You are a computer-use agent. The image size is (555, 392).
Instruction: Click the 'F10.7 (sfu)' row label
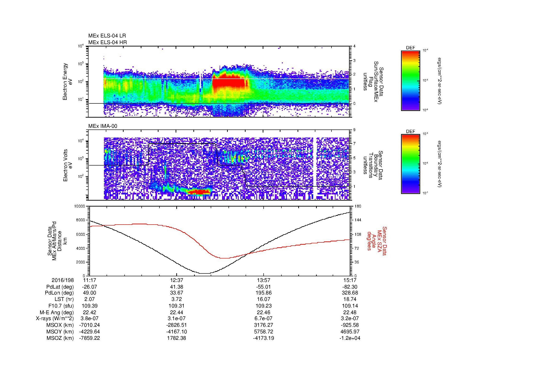tap(61, 306)
